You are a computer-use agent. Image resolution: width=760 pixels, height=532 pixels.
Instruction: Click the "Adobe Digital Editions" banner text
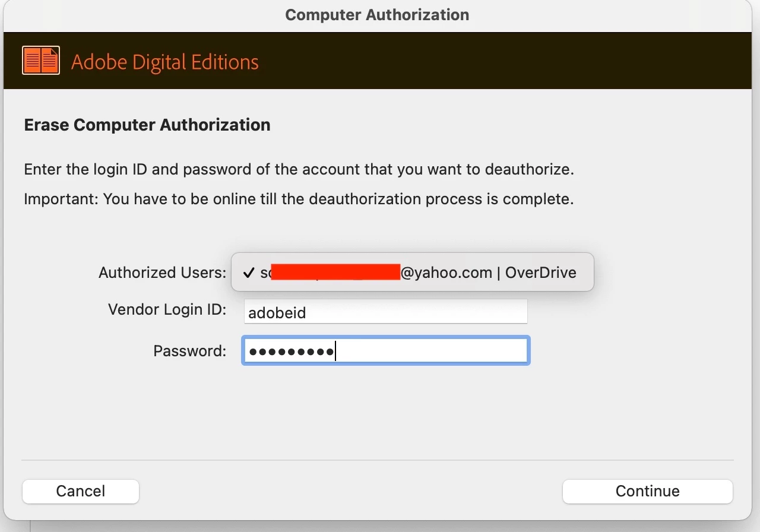165,62
